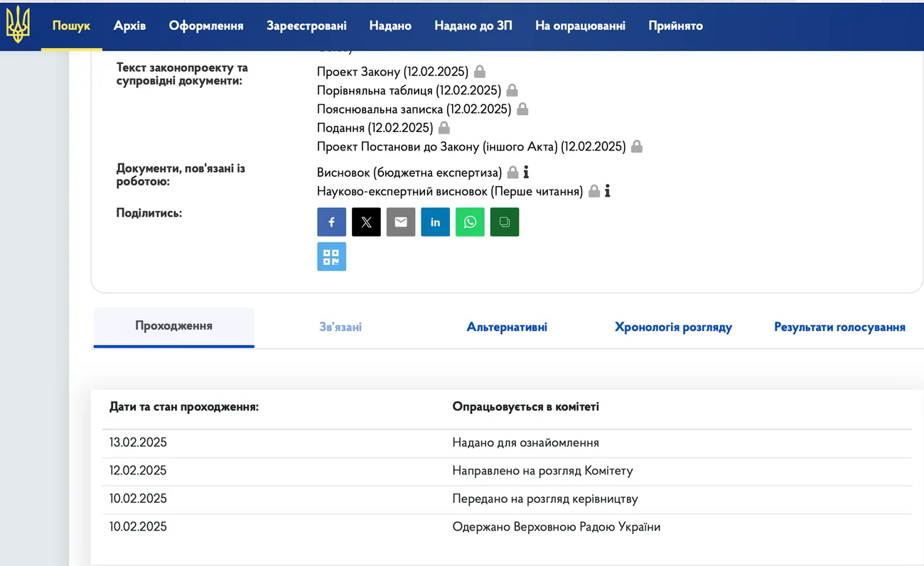Share on X (Twitter) icon
Viewport: 924px width, 566px height.
pos(366,222)
